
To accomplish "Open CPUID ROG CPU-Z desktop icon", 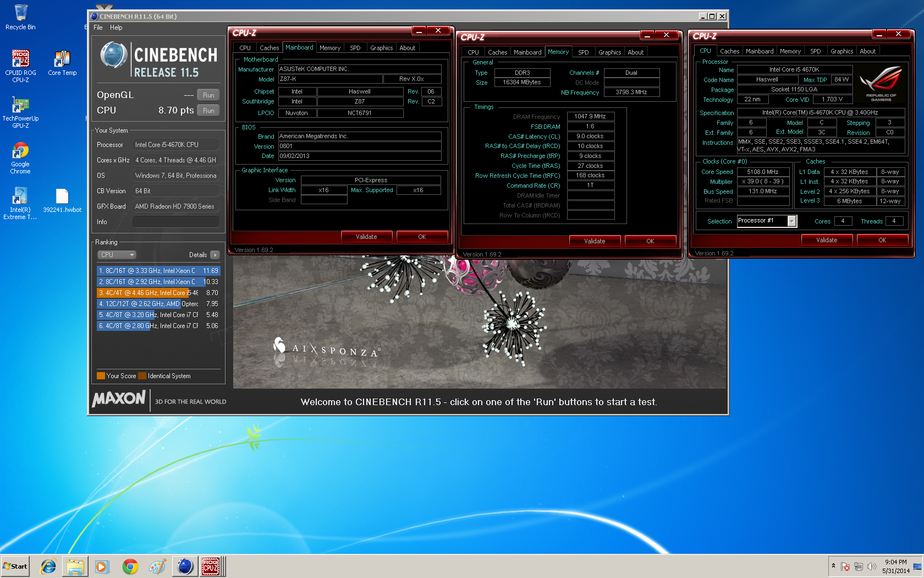I will point(20,66).
